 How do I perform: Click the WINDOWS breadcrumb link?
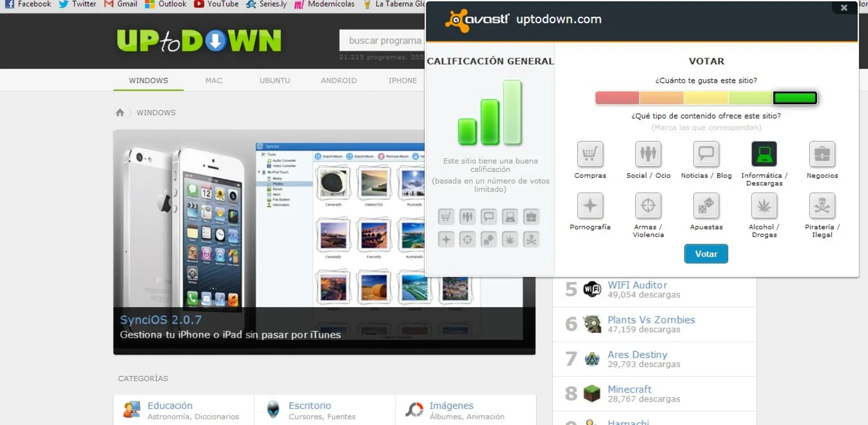pyautogui.click(x=156, y=113)
